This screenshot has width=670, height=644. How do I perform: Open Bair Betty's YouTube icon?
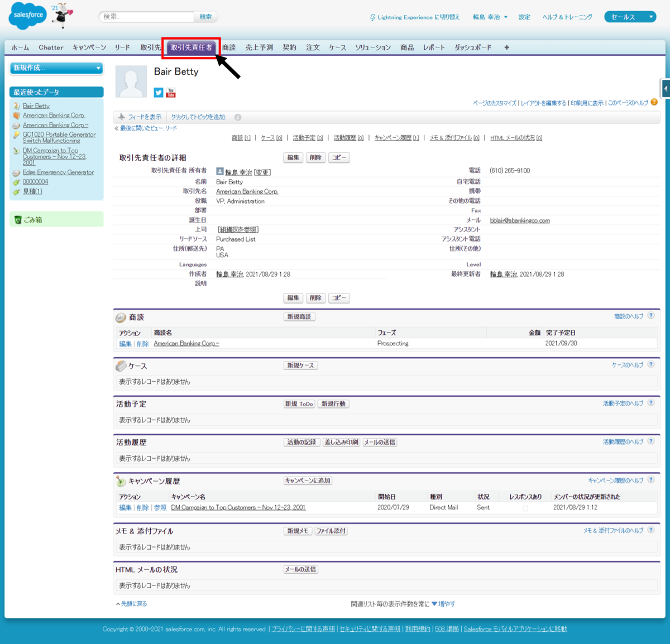(171, 93)
